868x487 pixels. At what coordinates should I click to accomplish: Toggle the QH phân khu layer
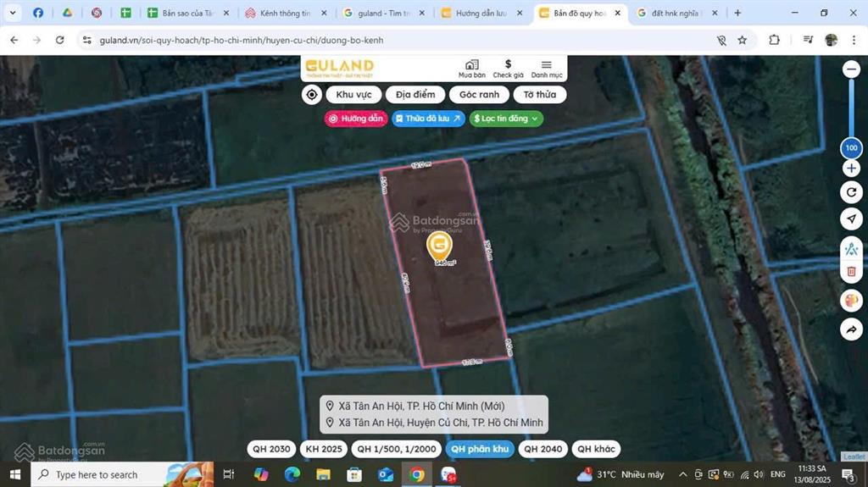tap(479, 449)
